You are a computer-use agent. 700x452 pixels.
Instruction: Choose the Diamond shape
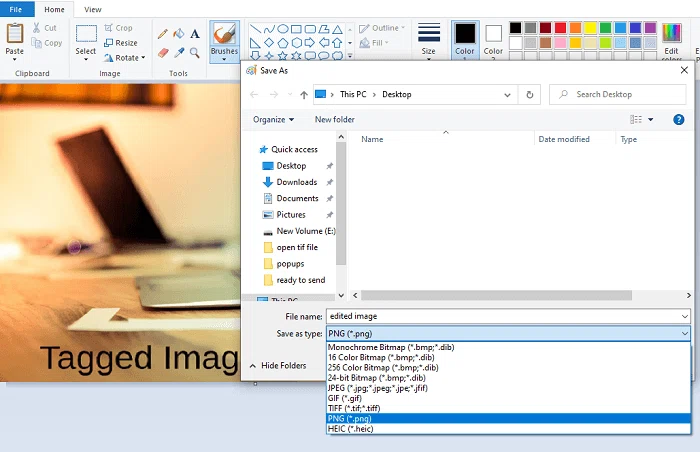coord(269,43)
